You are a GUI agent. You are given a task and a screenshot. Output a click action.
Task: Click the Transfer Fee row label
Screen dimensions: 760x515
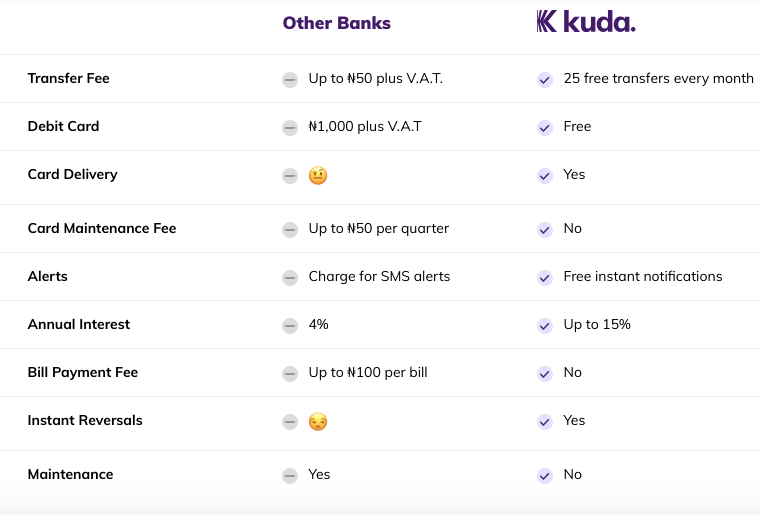point(68,78)
